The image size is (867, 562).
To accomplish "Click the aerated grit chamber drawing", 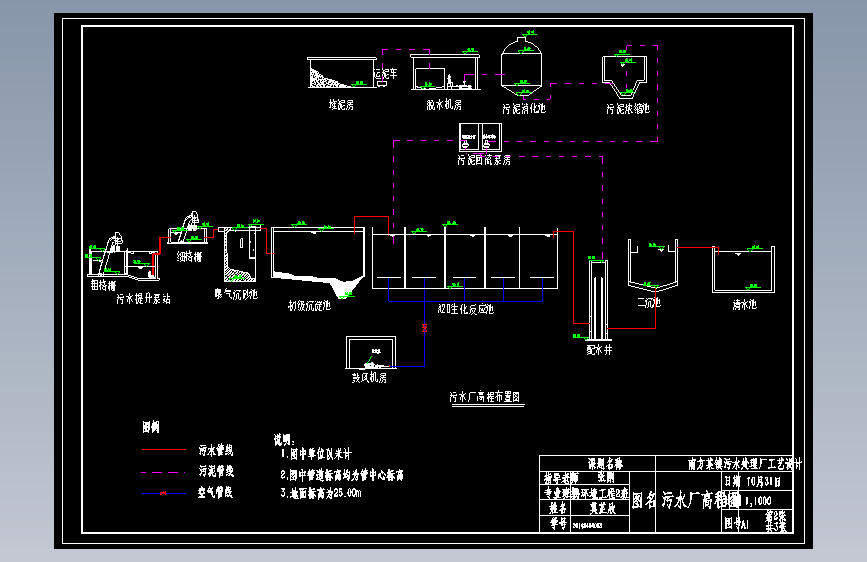I will 240,254.
